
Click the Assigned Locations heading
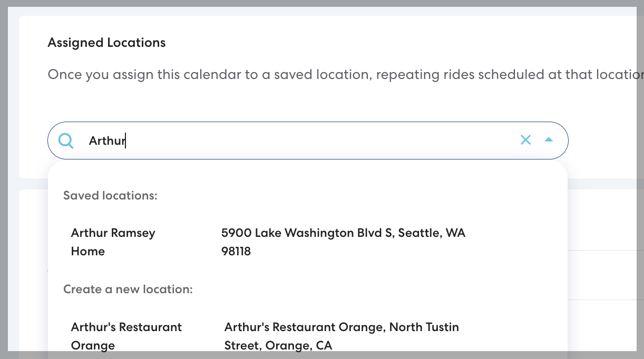coord(106,43)
